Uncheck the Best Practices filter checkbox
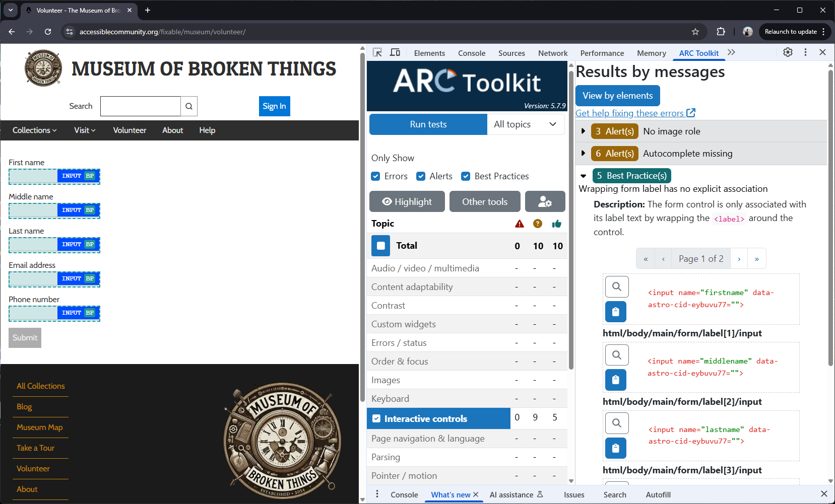 [x=466, y=176]
